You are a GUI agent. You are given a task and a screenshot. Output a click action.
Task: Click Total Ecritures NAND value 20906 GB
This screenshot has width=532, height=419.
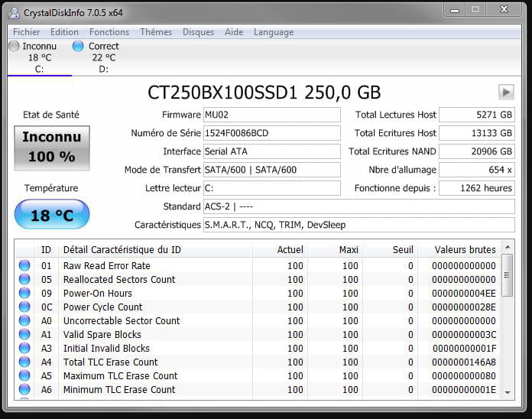pos(477,151)
